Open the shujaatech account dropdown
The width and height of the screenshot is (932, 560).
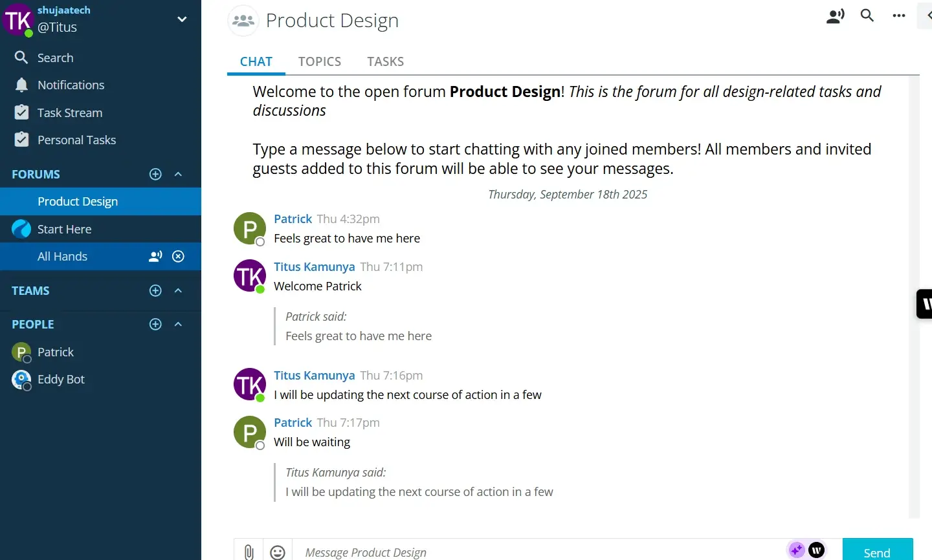182,19
